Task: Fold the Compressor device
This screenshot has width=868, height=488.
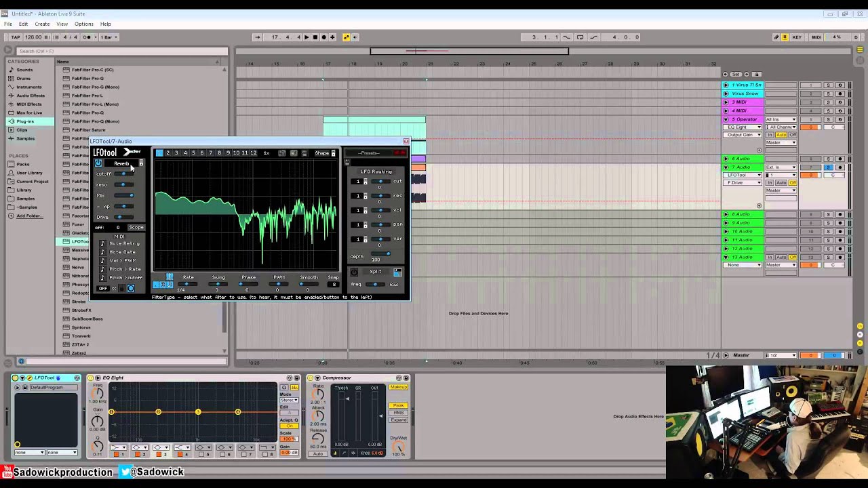Action: (317, 378)
